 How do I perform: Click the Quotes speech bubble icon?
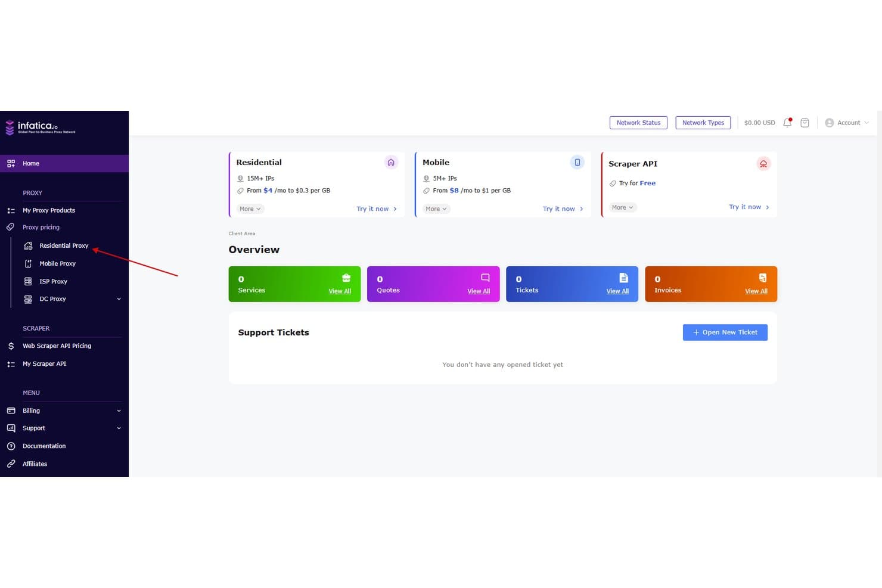click(485, 278)
